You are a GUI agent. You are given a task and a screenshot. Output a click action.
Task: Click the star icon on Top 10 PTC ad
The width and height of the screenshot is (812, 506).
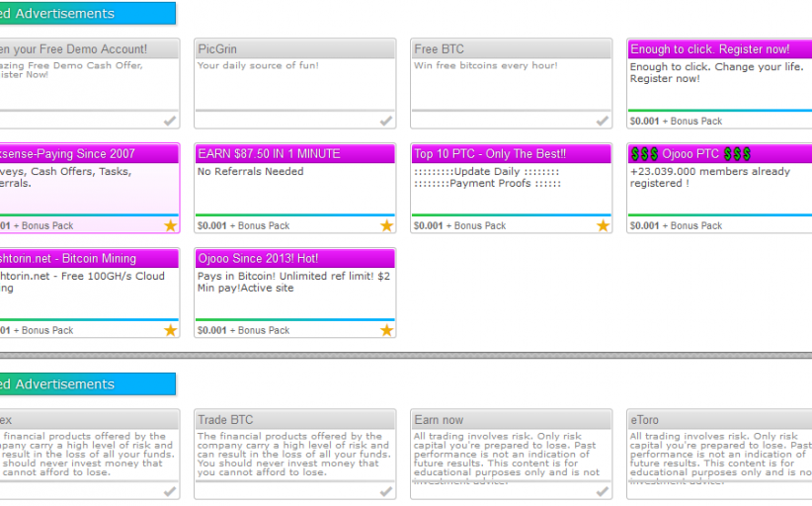tap(603, 225)
